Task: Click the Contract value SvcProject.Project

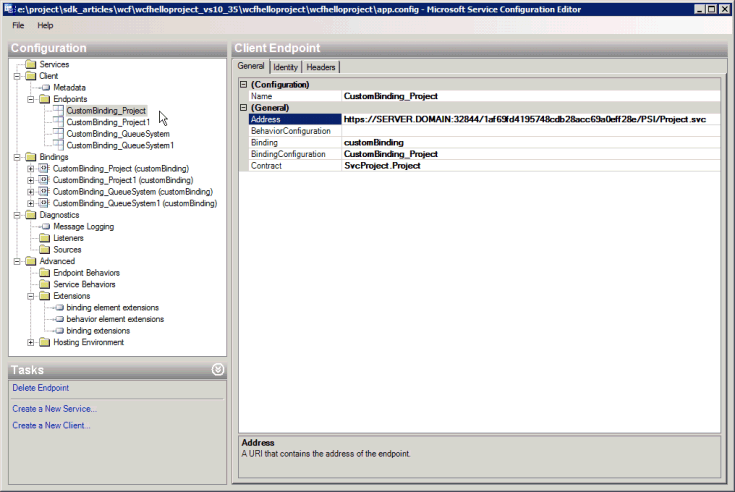Action: [x=382, y=165]
